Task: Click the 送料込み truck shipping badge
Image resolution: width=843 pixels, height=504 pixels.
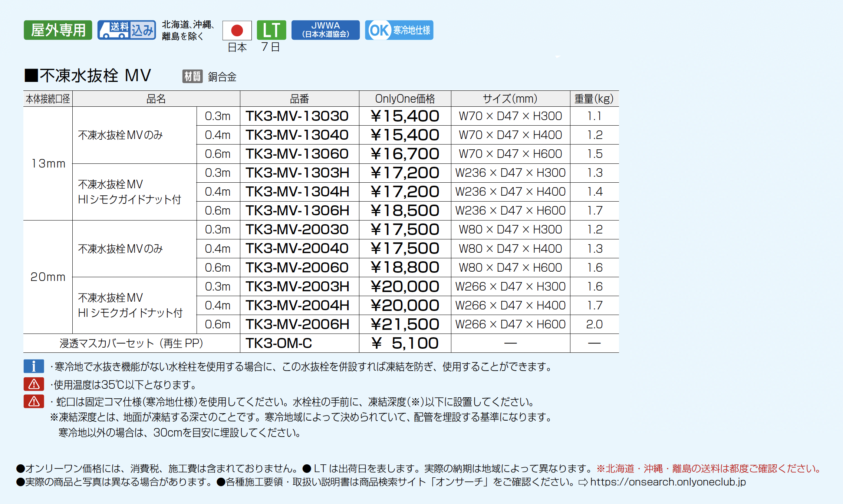Action: point(126,30)
